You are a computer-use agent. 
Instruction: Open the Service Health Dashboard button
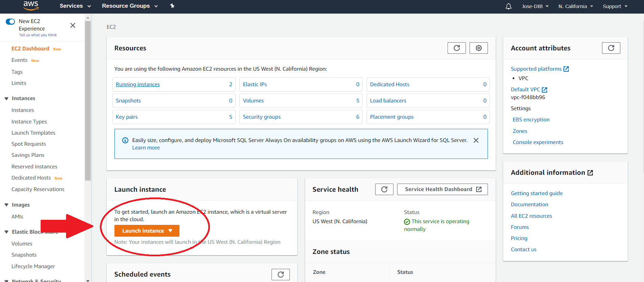pyautogui.click(x=442, y=189)
